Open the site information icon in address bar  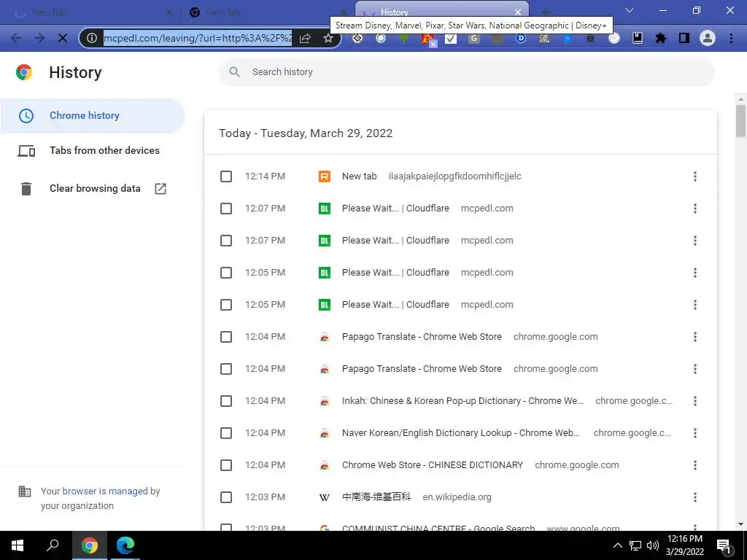[92, 38]
